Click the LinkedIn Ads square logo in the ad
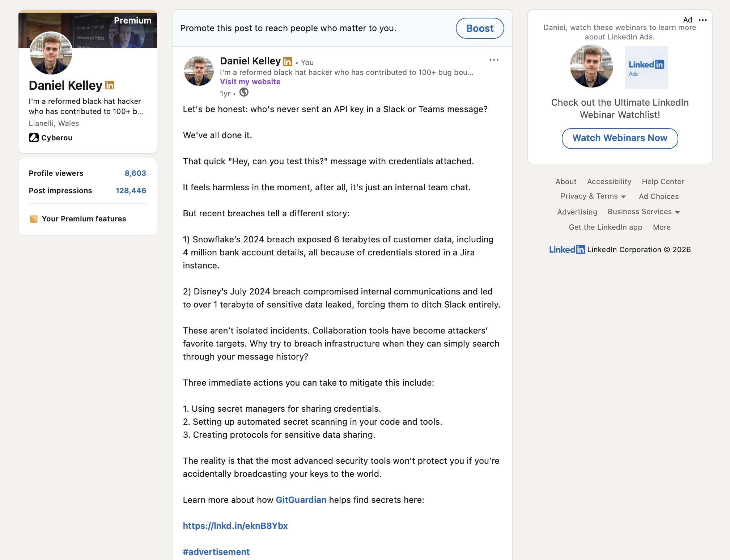Viewport: 730px width, 560px height. [x=646, y=68]
